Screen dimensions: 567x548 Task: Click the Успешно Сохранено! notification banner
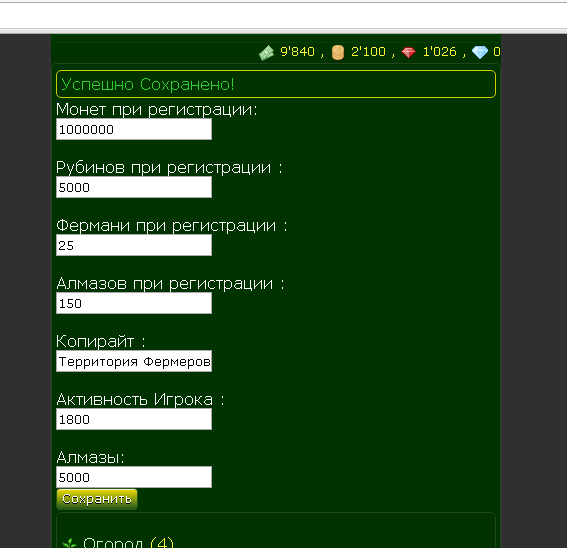276,84
